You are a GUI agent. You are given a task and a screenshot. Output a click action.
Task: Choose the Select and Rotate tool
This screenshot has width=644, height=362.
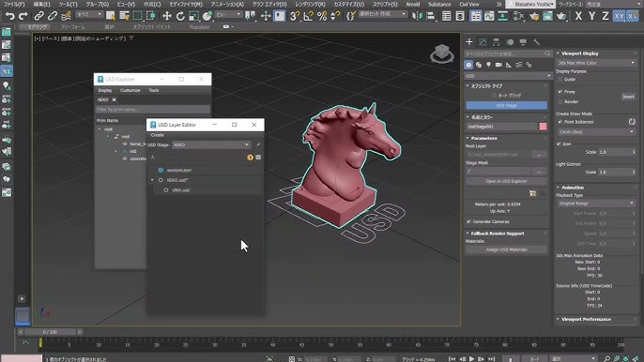pos(180,16)
